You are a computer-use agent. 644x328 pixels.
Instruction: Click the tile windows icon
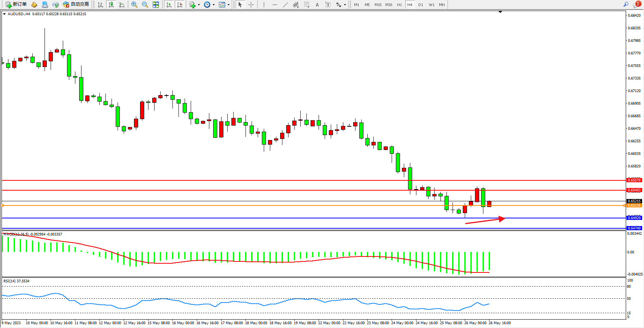click(156, 5)
